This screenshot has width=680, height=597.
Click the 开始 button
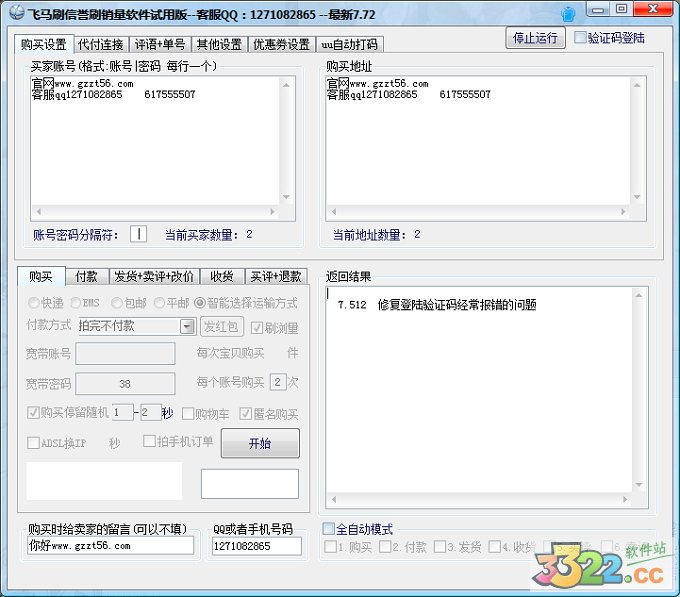(x=260, y=443)
